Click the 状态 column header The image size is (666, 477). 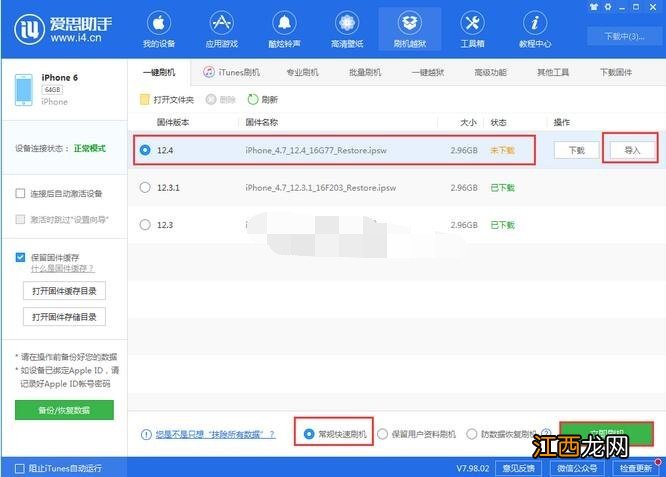[x=498, y=122]
